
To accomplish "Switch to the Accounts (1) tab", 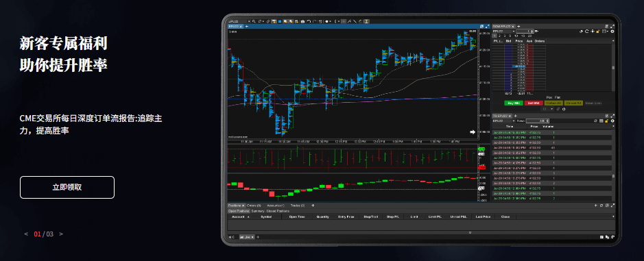I will (x=276, y=206).
